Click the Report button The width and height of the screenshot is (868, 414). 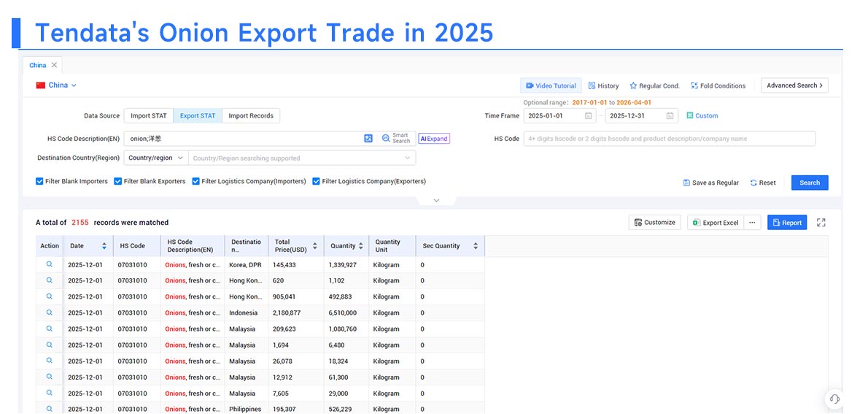pos(786,222)
